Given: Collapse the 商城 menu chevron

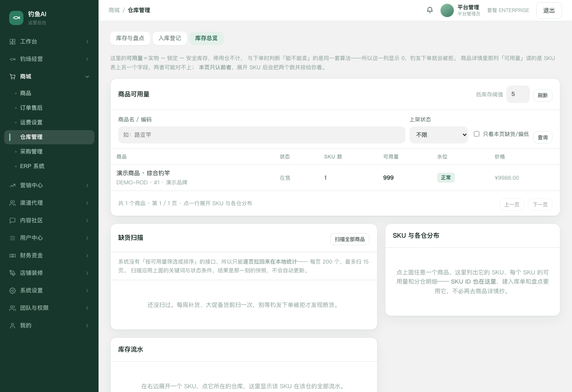Looking at the screenshot, I should tap(87, 77).
